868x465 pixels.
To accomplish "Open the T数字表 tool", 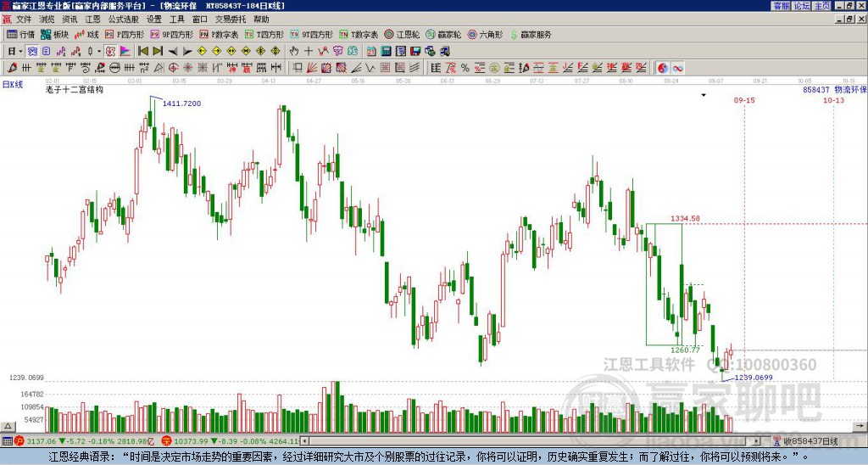I will tap(359, 34).
